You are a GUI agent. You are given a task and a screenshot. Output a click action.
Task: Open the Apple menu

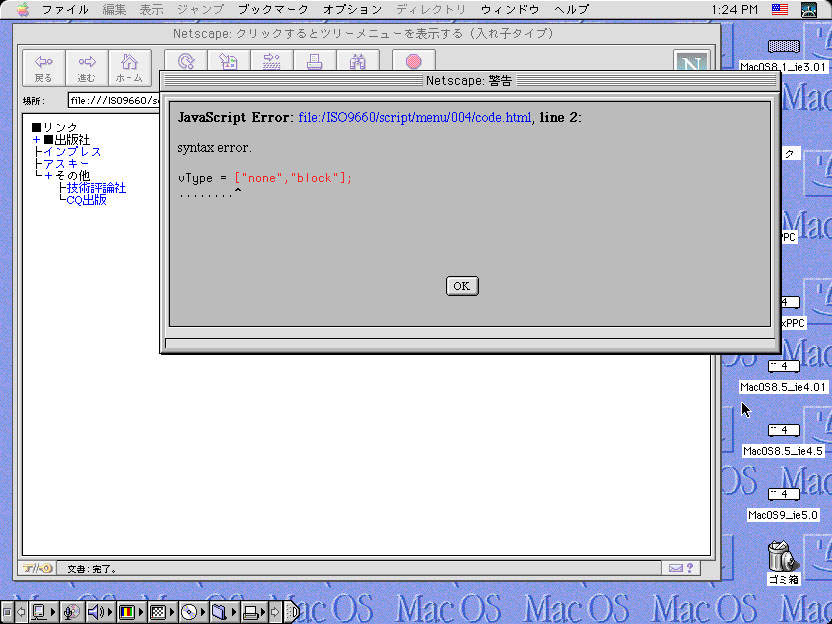23,10
